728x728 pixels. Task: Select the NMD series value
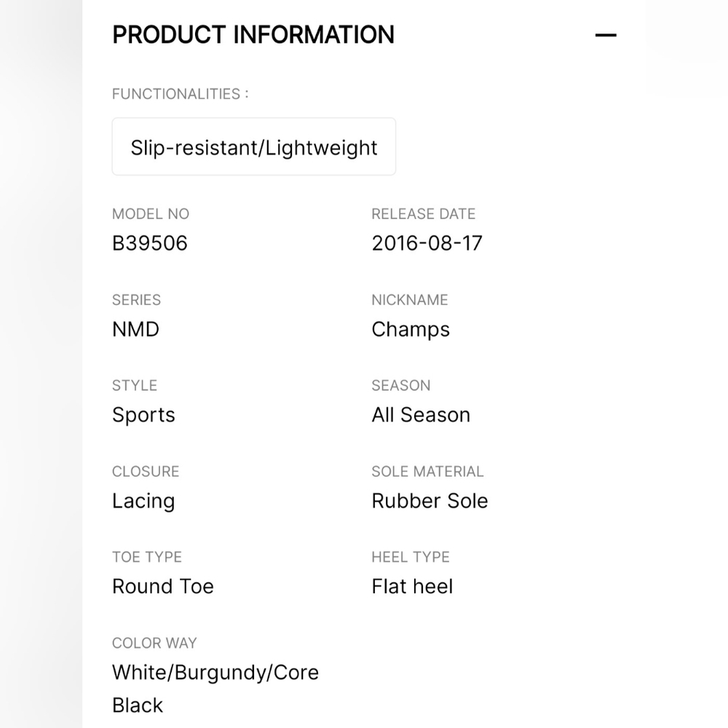click(x=135, y=329)
